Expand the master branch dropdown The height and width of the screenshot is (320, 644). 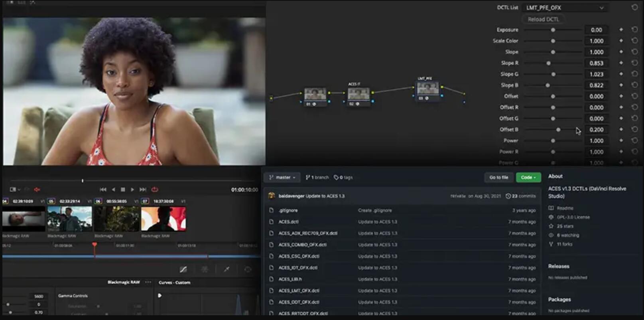click(283, 178)
